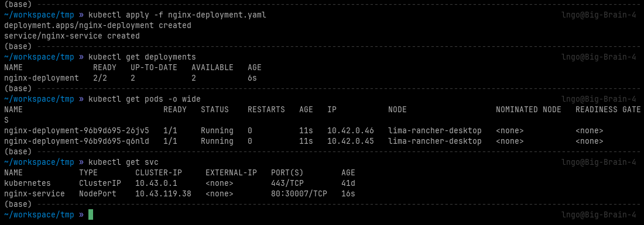This screenshot has height=225, width=644.
Task: Click the port mapping 80:30007/TCP
Action: point(299,193)
